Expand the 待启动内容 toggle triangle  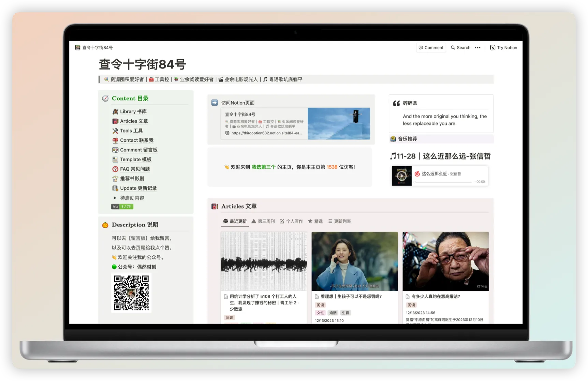[x=115, y=198]
